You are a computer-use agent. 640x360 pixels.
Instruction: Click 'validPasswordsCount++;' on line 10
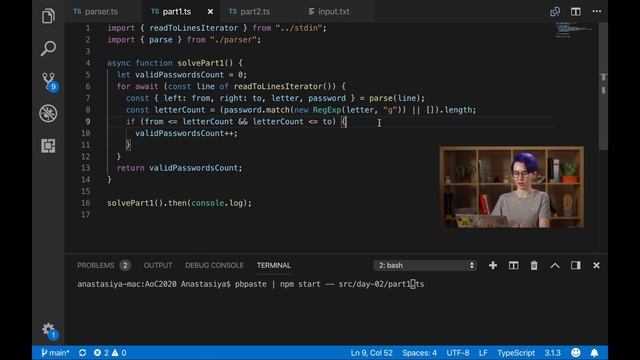(x=186, y=133)
